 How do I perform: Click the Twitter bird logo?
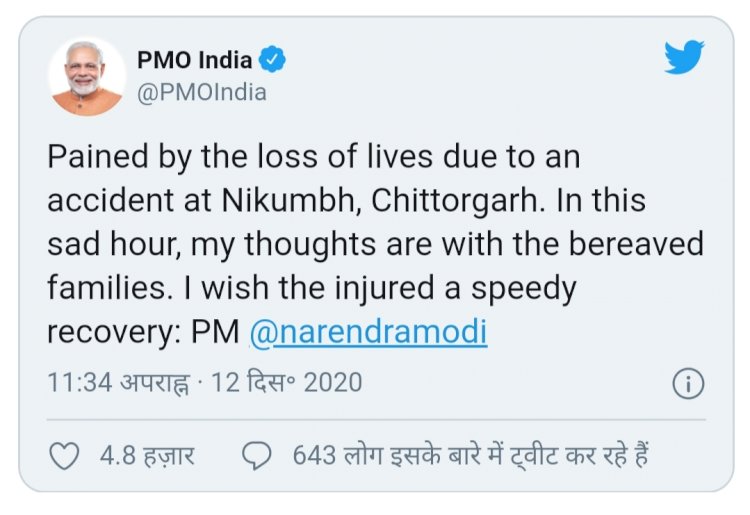[x=685, y=57]
